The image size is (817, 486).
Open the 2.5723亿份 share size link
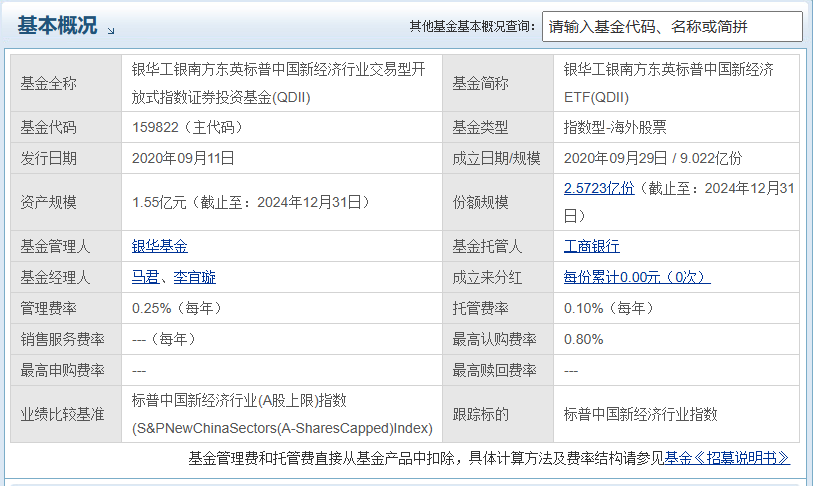pyautogui.click(x=599, y=188)
